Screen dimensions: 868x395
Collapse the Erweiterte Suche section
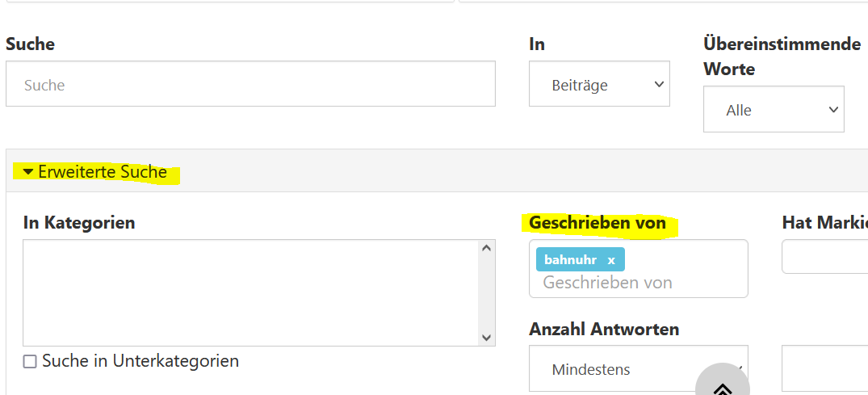[95, 172]
